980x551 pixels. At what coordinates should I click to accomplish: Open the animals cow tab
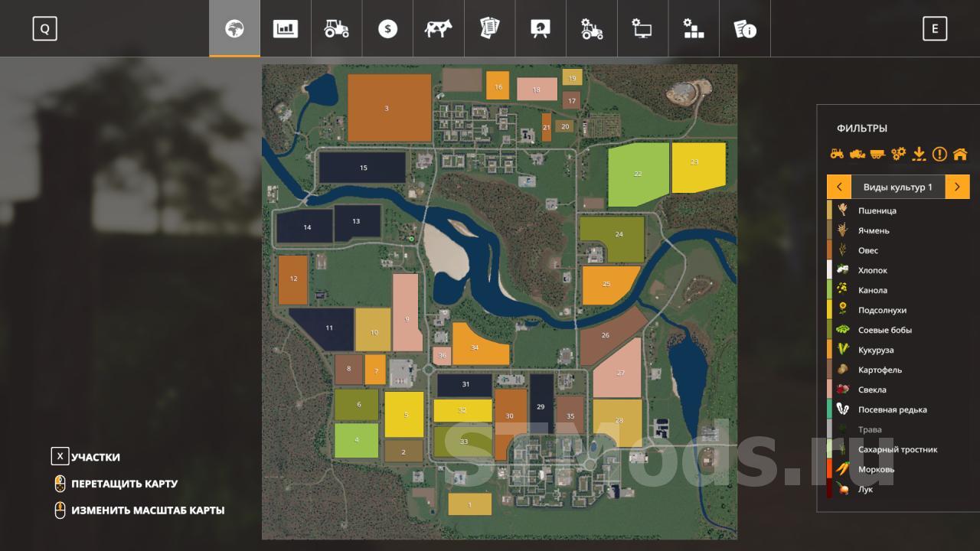(439, 29)
